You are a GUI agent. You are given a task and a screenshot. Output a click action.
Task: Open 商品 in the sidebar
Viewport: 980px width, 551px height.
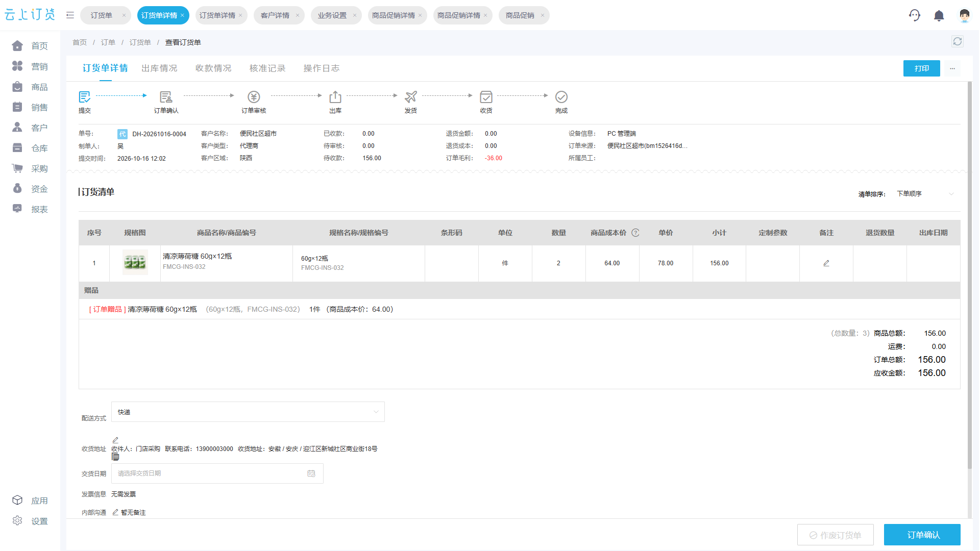[x=30, y=87]
